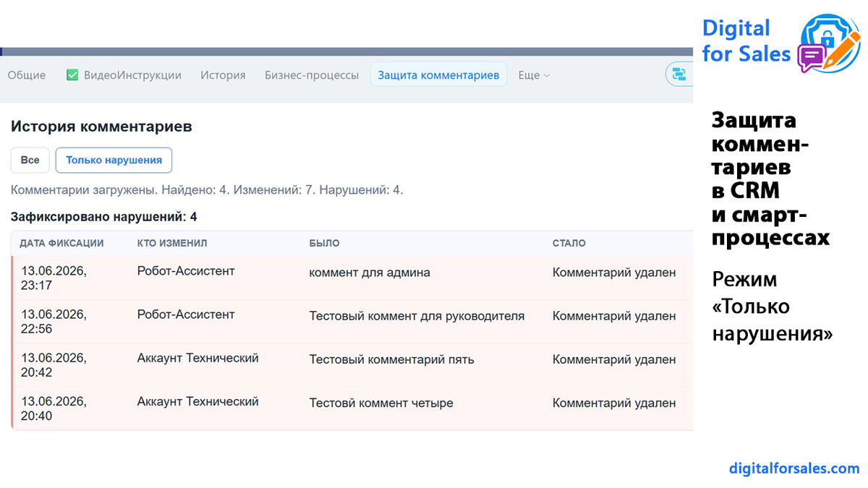Switch to the История tab
Screen dimensions: 868x488
point(223,75)
